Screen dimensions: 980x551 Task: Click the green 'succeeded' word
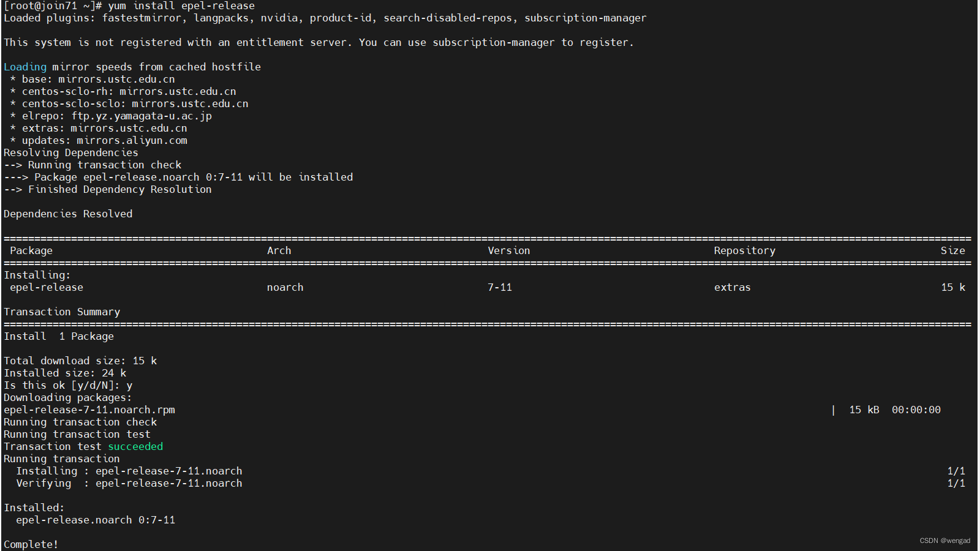coord(135,447)
